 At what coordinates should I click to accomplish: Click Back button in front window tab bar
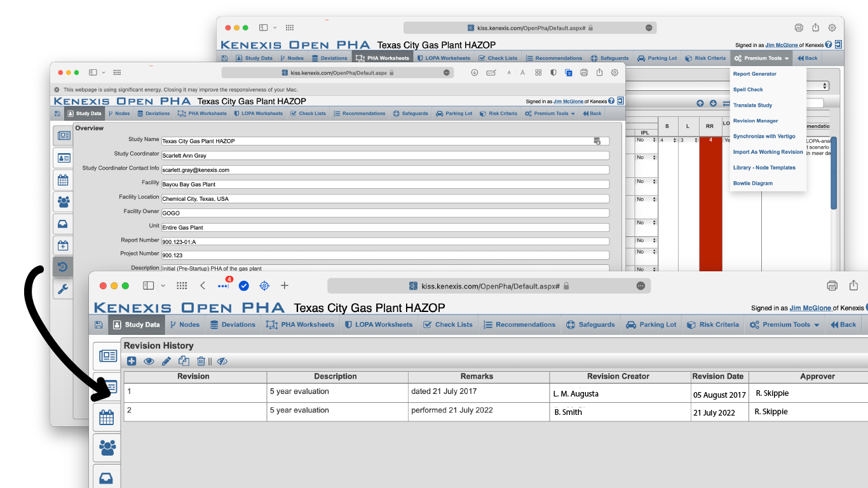coord(844,325)
